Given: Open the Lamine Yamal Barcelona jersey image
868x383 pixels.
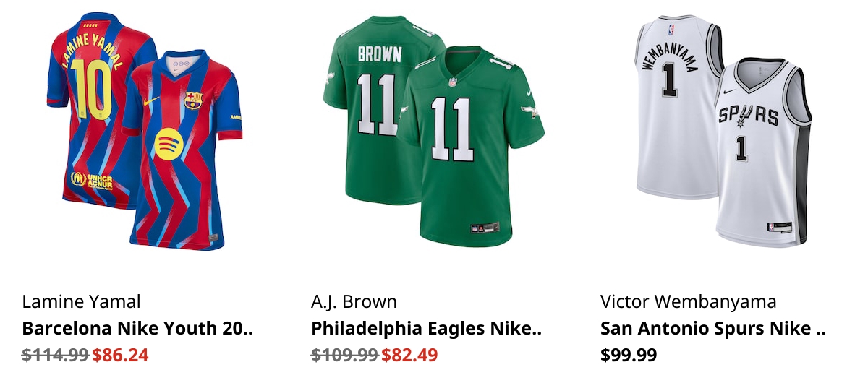Looking at the screenshot, I should pyautogui.click(x=145, y=132).
